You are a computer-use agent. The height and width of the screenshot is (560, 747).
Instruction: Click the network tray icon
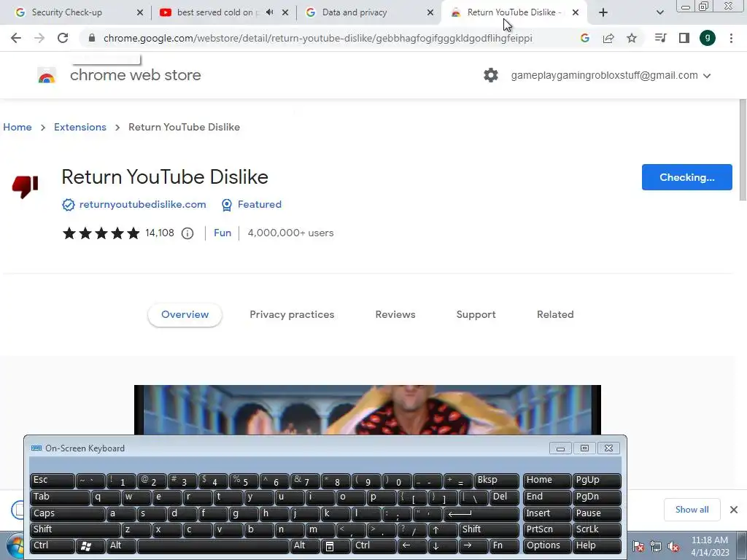[x=656, y=546]
